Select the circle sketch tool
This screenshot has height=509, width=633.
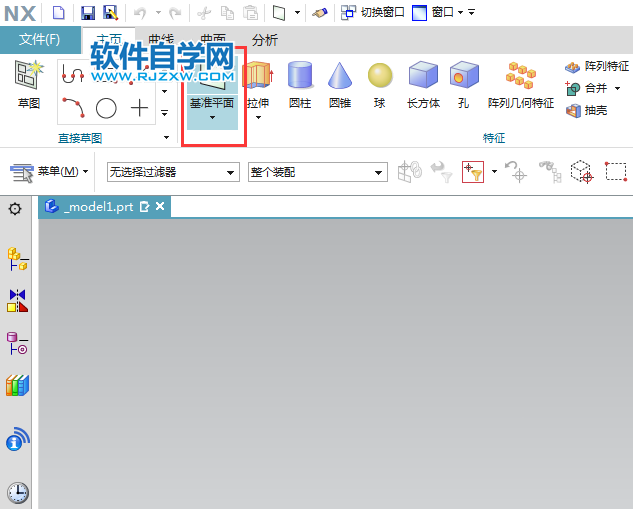tap(106, 108)
